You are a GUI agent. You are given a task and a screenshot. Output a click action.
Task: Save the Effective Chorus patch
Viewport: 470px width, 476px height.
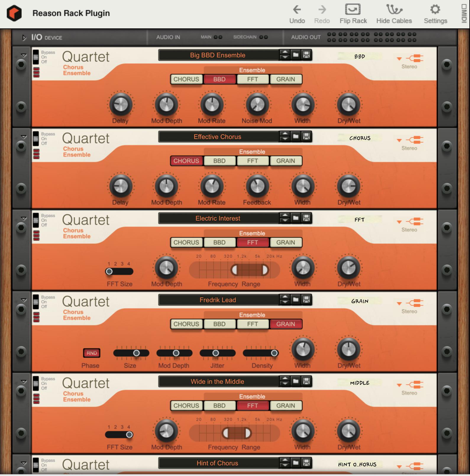click(306, 136)
